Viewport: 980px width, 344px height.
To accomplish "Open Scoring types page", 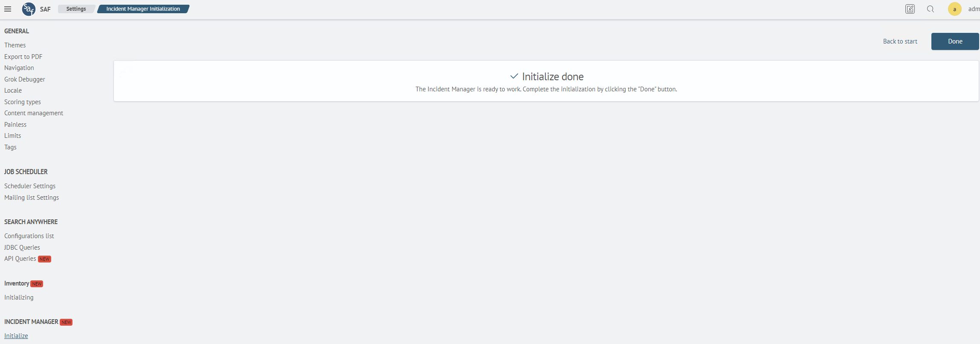I will (x=23, y=102).
